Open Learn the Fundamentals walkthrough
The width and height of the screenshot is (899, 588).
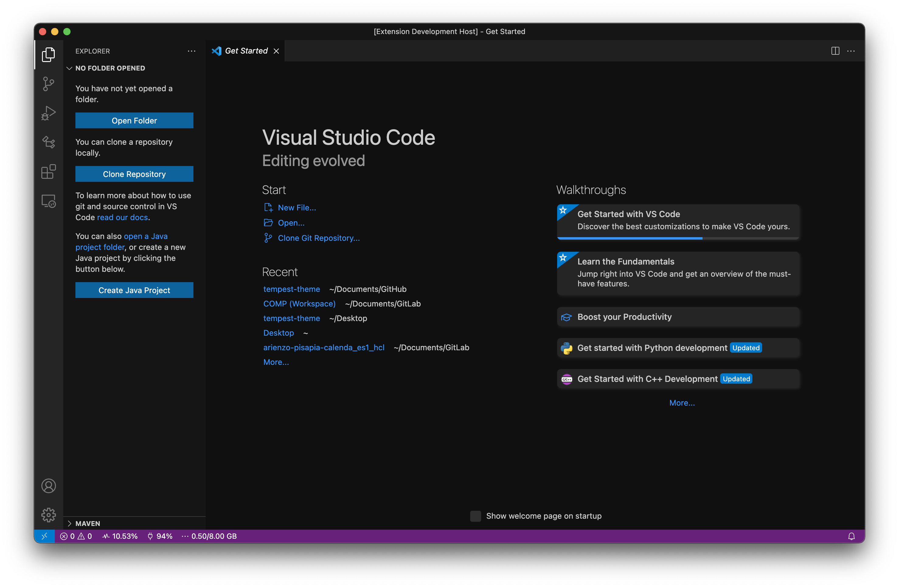pyautogui.click(x=678, y=273)
